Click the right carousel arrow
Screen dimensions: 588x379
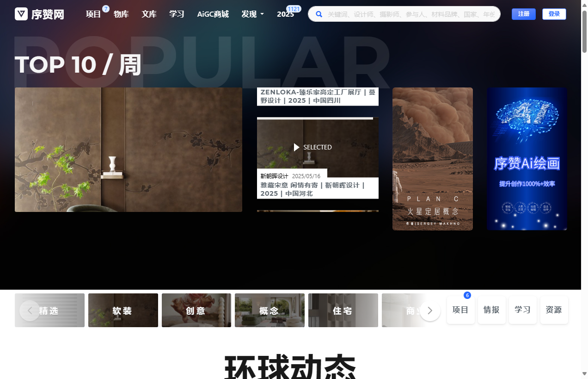coord(429,311)
